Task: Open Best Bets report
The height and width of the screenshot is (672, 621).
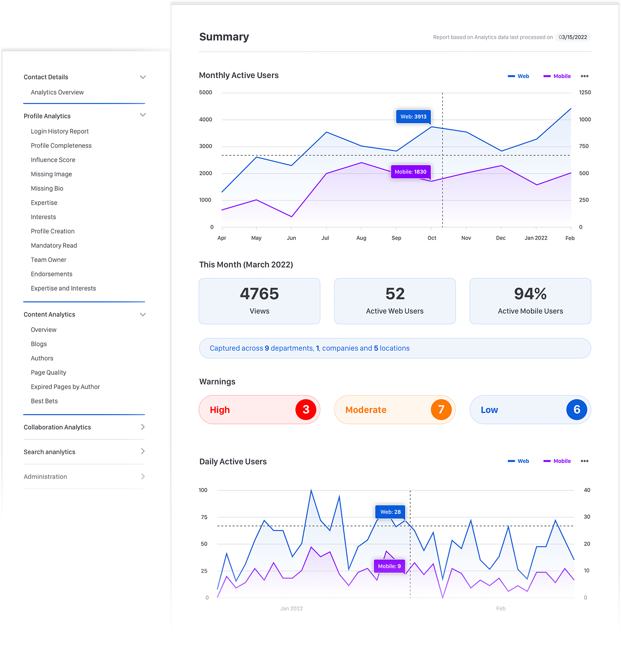Action: (44, 401)
